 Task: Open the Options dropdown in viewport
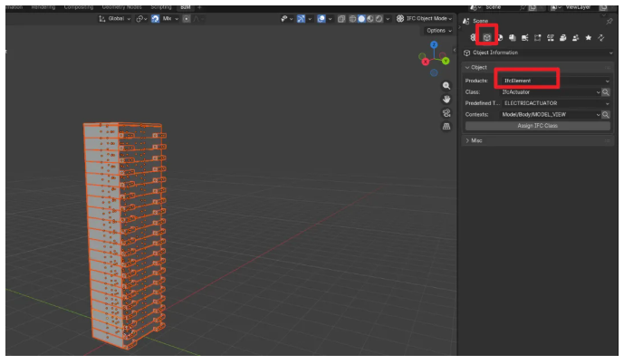438,31
